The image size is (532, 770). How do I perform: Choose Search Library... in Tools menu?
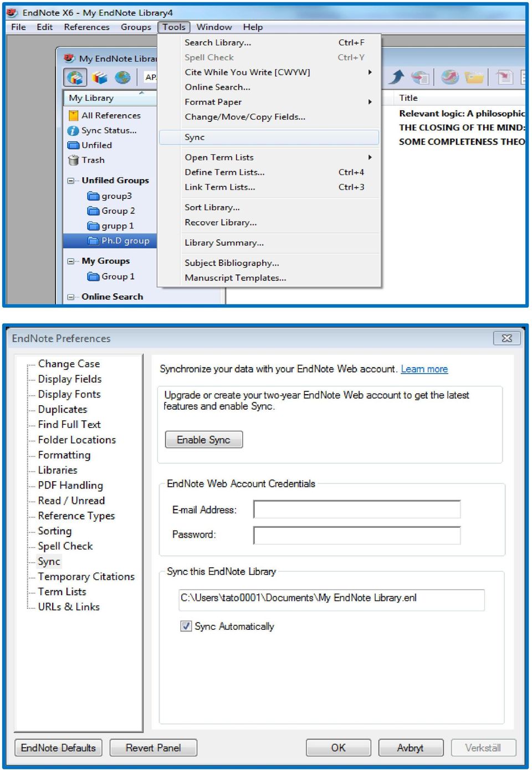click(269, 43)
